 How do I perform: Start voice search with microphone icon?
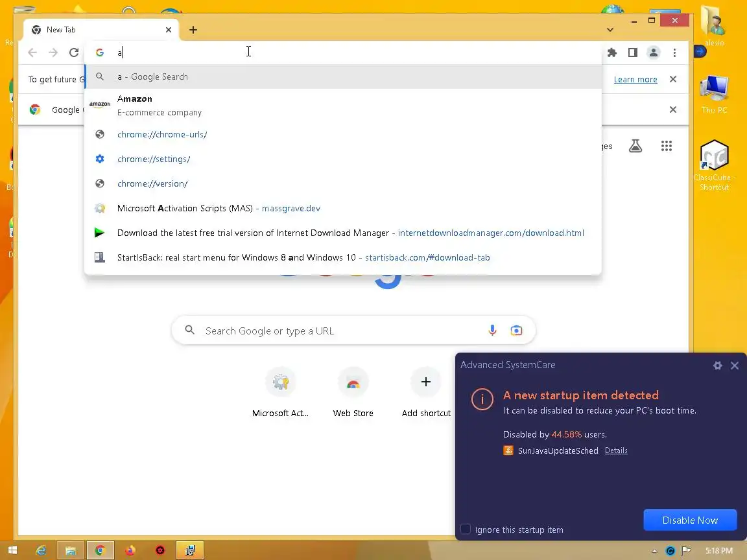click(493, 330)
